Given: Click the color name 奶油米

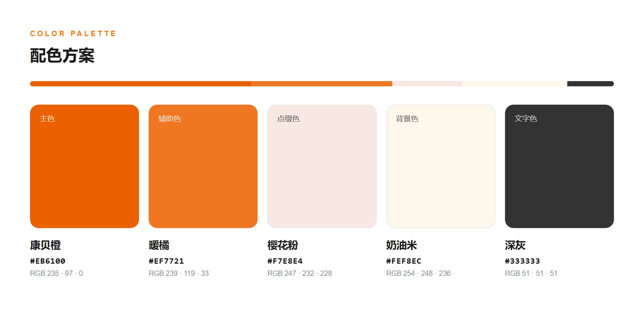Looking at the screenshot, I should (402, 245).
